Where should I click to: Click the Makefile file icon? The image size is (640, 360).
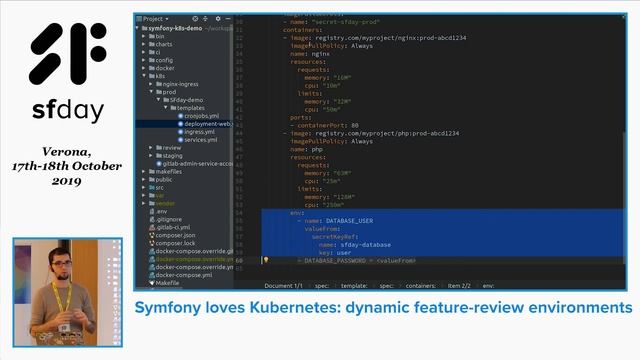tap(152, 283)
